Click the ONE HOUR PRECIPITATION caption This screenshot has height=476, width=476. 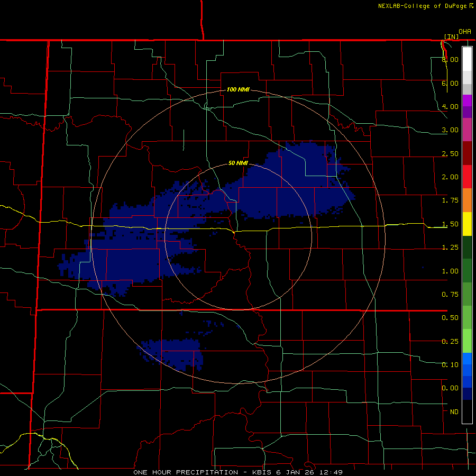tap(238, 472)
